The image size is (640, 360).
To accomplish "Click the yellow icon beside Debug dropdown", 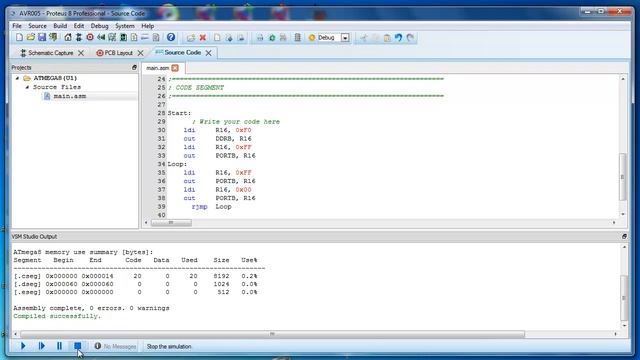I will [312, 38].
